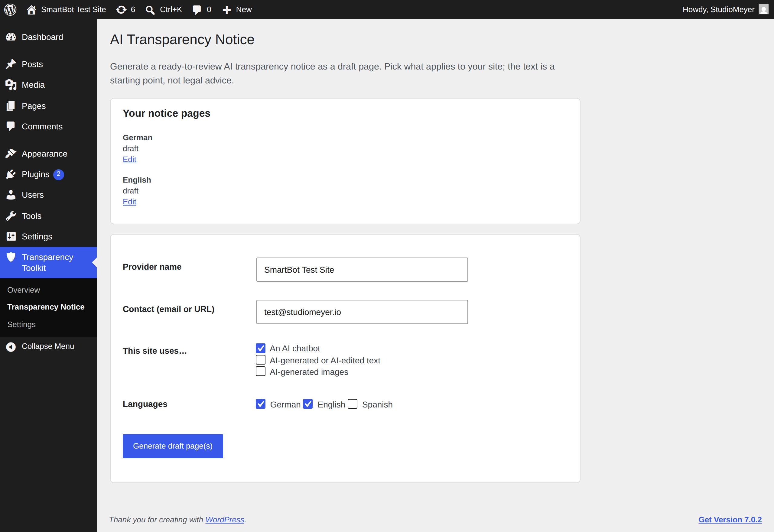The height and width of the screenshot is (532, 774).
Task: Click the Transparency Toolkit shield icon
Action: click(11, 257)
